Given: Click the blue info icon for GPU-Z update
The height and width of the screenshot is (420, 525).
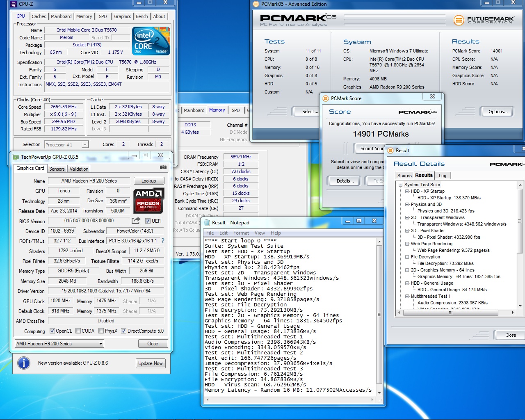Looking at the screenshot, I should click(24, 363).
